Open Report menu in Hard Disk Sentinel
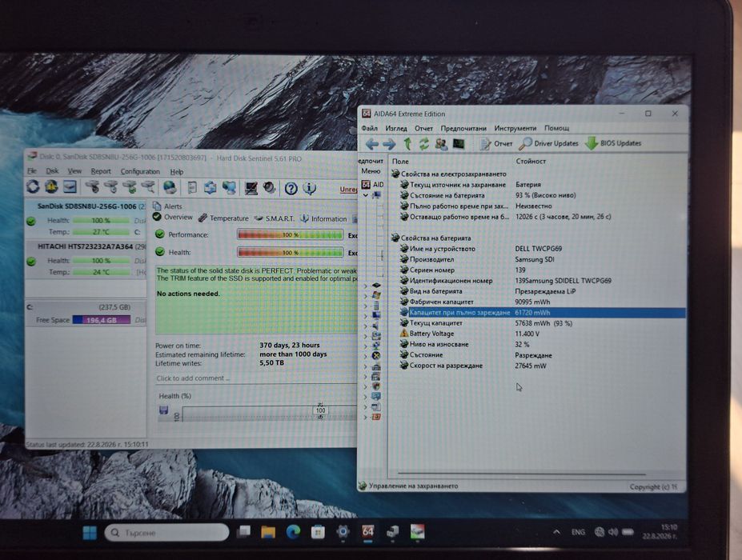This screenshot has height=560, width=742. click(101, 171)
